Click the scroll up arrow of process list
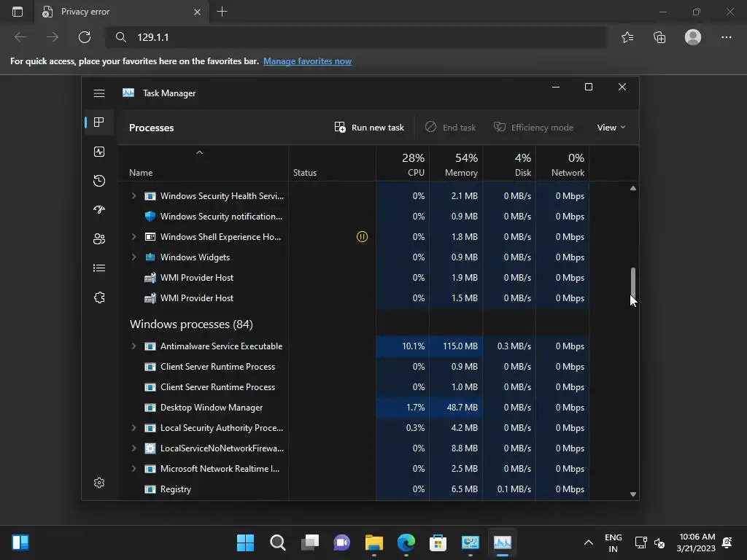This screenshot has width=747, height=560. [x=633, y=188]
